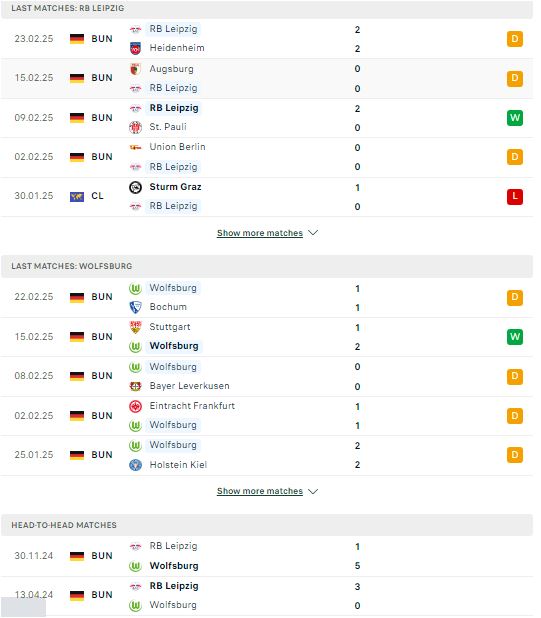The image size is (541, 618).
Task: Select the Last Matches: Wolfsburg section header
Action: tap(267, 266)
